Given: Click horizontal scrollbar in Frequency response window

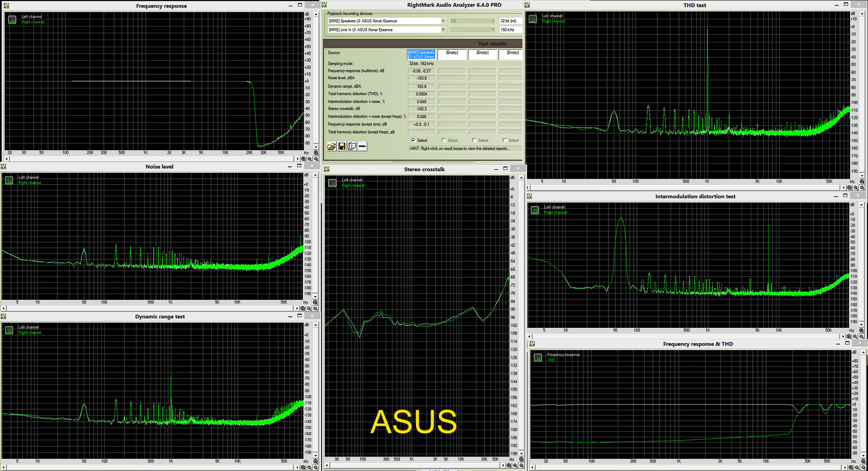Looking at the screenshot, I should (152, 159).
